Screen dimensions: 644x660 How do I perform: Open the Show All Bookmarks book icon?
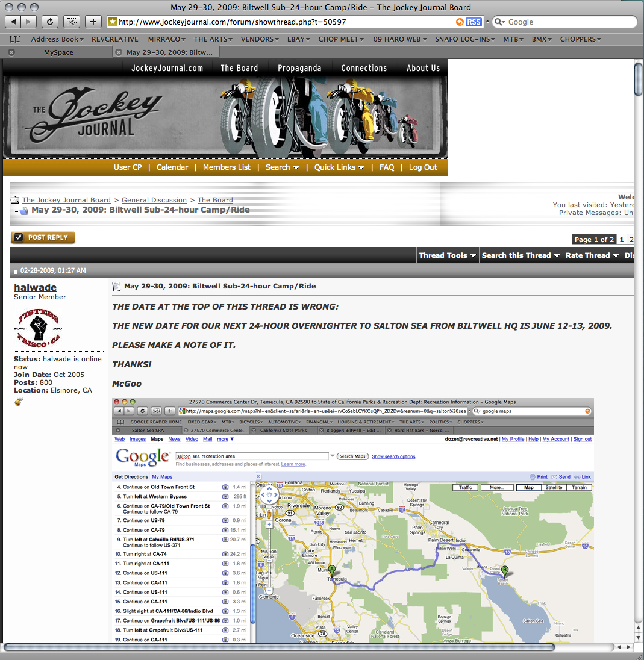[15, 39]
